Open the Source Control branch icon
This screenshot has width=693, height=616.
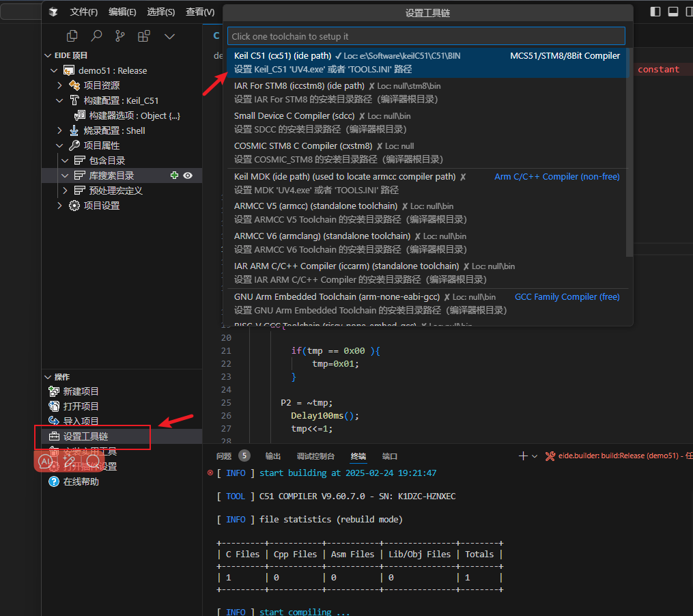tap(119, 36)
